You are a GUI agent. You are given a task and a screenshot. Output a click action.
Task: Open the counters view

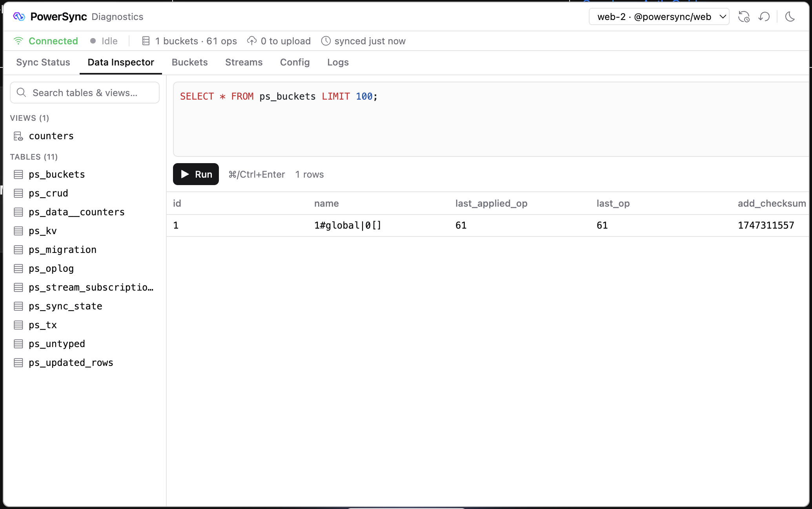tap(85, 136)
